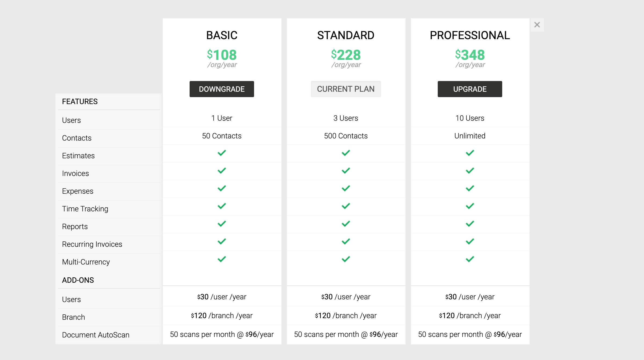Click the Expenses checkmark under Professional plan
Screen dimensions: 644x360
(470, 188)
